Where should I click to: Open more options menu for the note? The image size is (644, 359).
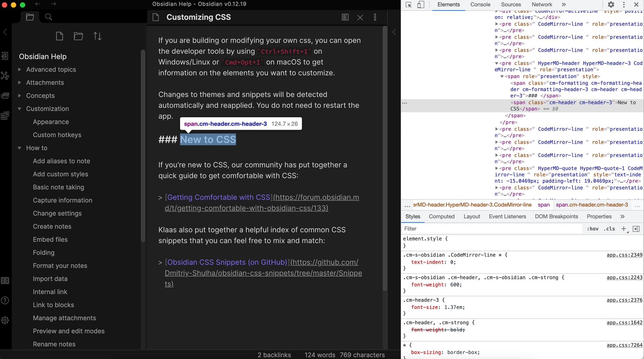point(375,17)
